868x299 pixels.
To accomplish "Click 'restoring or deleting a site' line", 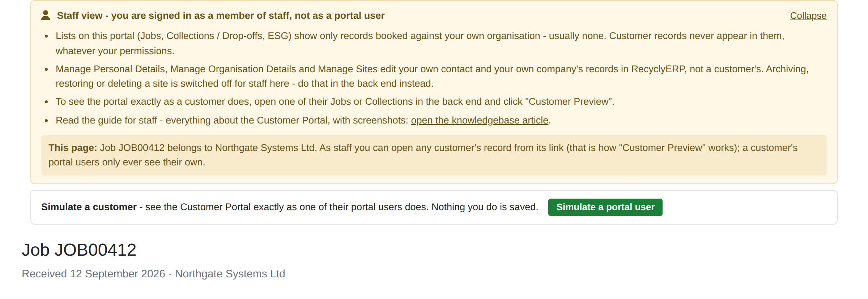I will 244,83.
